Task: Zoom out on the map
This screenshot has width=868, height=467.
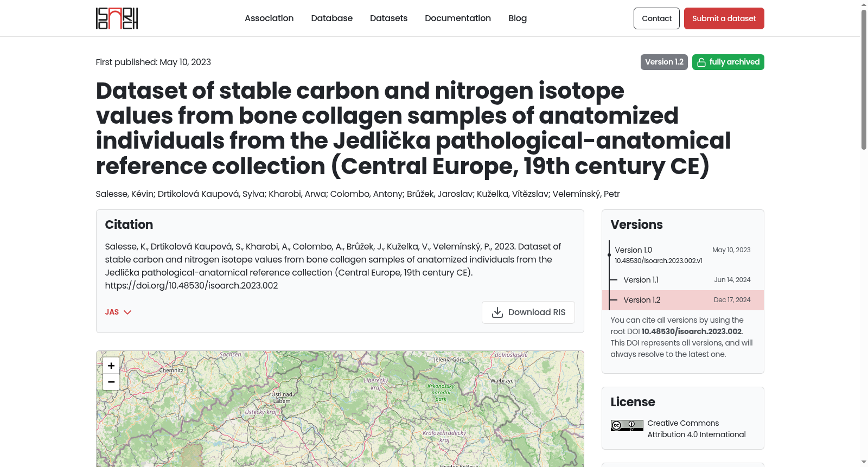Action: click(111, 382)
